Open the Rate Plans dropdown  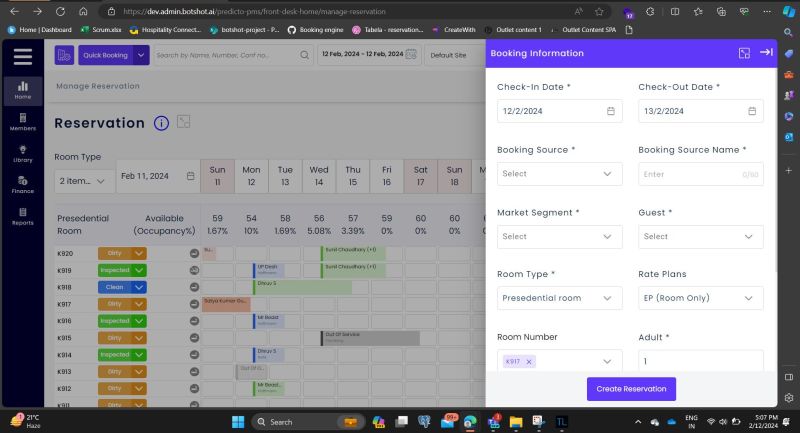(x=700, y=298)
